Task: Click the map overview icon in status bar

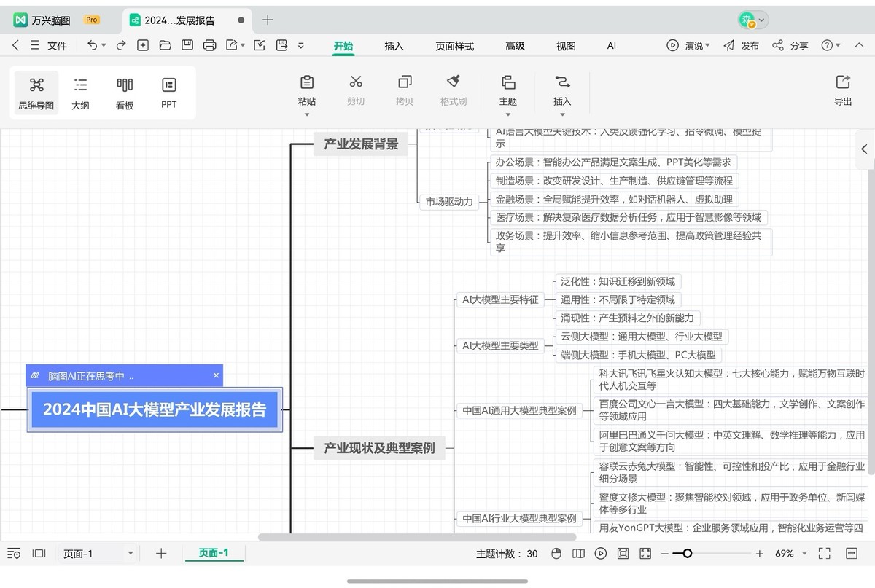Action: coord(578,554)
